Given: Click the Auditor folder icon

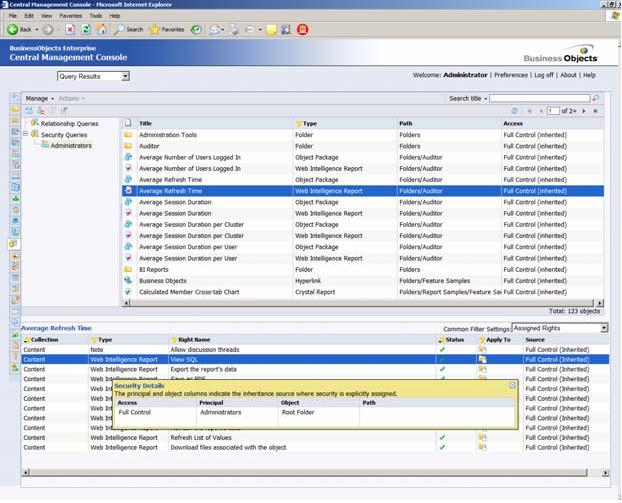Looking at the screenshot, I should click(128, 146).
